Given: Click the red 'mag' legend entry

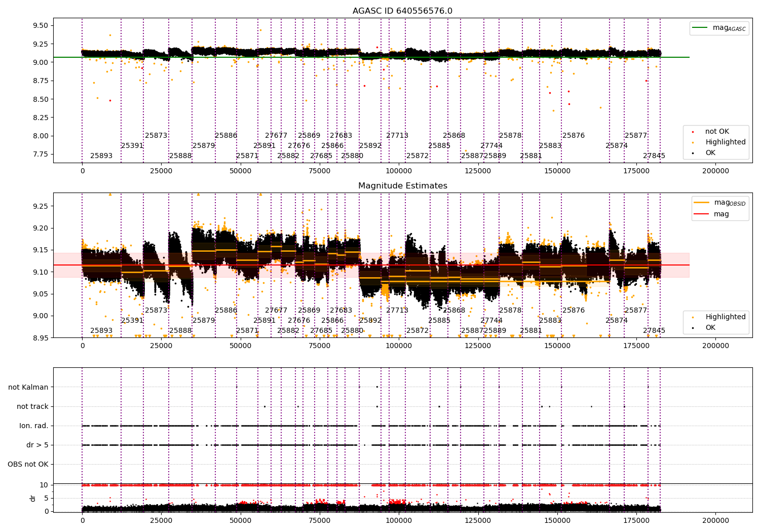Looking at the screenshot, I should pyautogui.click(x=712, y=214).
